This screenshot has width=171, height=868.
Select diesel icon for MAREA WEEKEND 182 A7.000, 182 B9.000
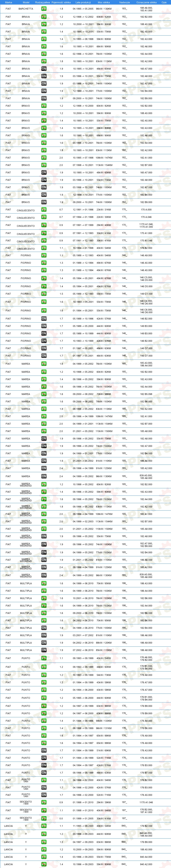[x=44, y=544]
